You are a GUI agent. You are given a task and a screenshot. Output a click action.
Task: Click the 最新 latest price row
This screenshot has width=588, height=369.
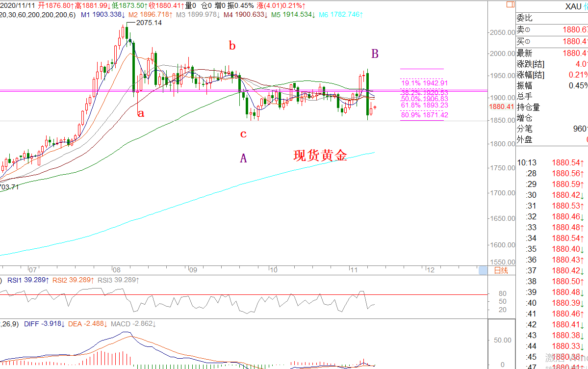pyautogui.click(x=552, y=53)
